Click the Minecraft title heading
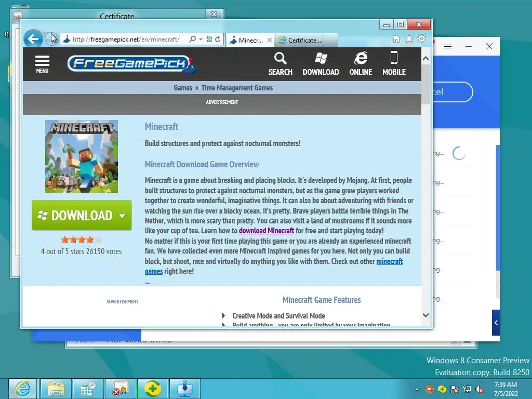This screenshot has width=532, height=399. [x=162, y=127]
